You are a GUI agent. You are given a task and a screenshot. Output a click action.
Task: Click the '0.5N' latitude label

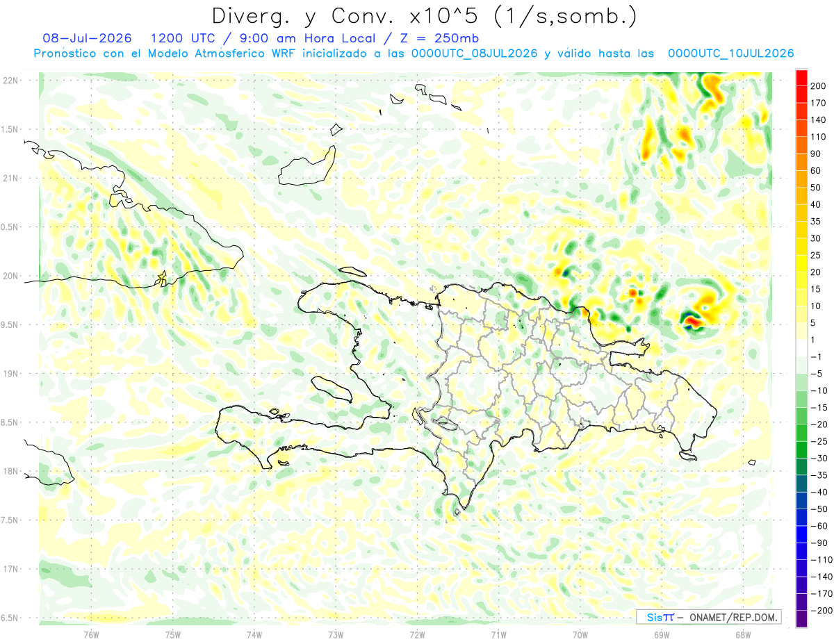pos(10,227)
